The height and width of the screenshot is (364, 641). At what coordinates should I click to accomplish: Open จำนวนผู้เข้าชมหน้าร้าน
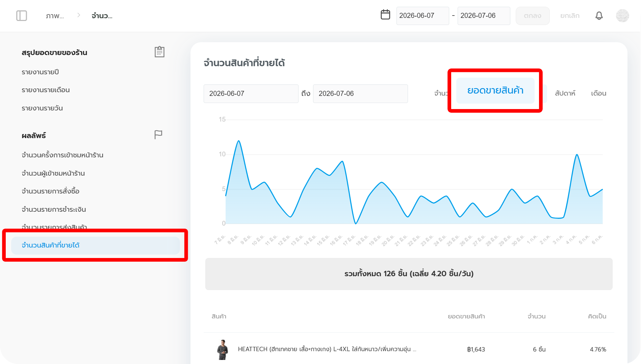[x=53, y=173]
